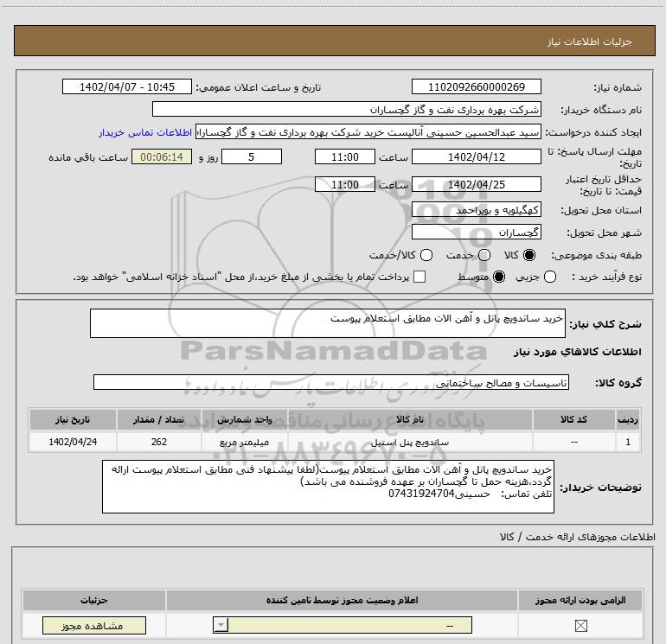Click the اطلاعات کالاهای مورد نیاز section heading
Screen dimensions: 666x644
click(x=577, y=352)
